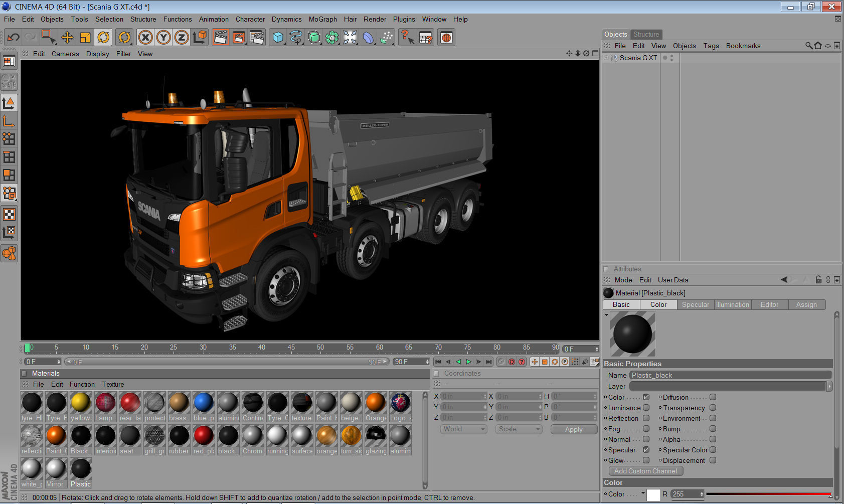Open the World coordinate system dropdown
The width and height of the screenshot is (844, 504).
(x=464, y=429)
